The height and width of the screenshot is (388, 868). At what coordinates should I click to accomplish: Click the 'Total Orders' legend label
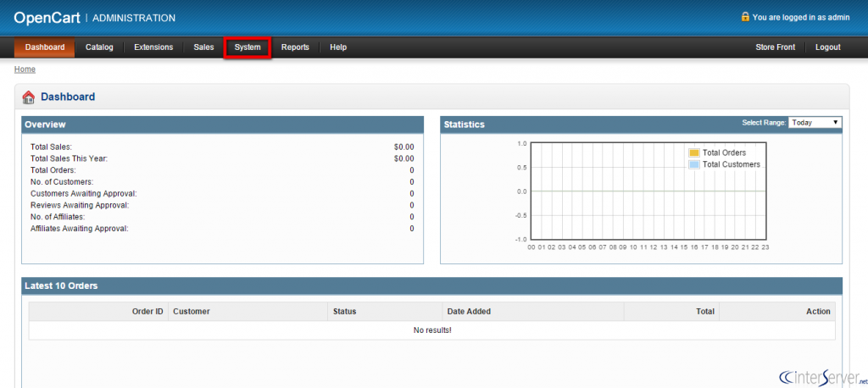[724, 152]
